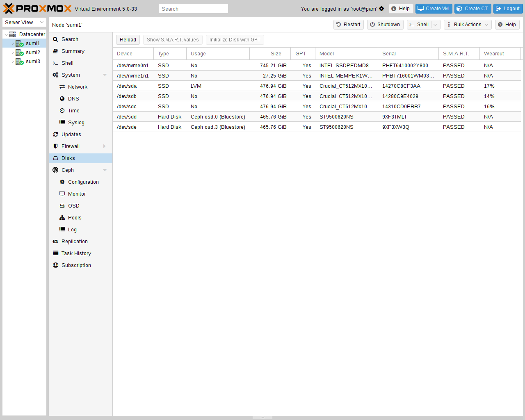Open the Ceph OSD page

(x=73, y=206)
